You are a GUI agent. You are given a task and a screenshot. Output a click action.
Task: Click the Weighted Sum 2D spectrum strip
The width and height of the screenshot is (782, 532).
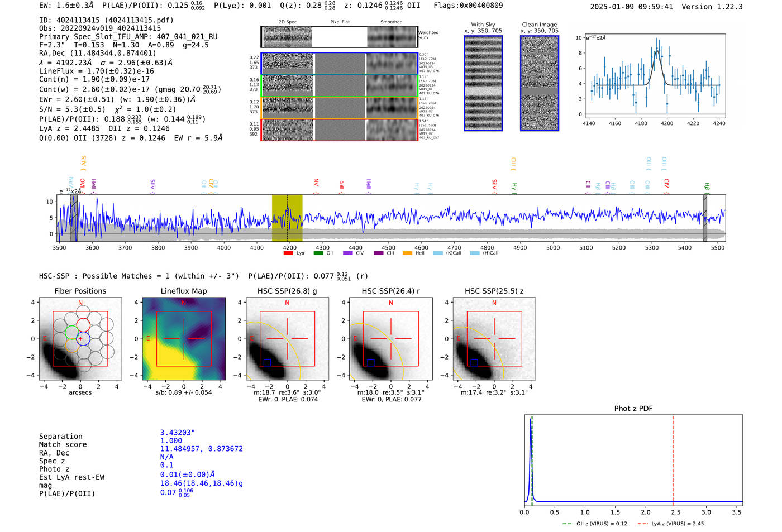[340, 37]
